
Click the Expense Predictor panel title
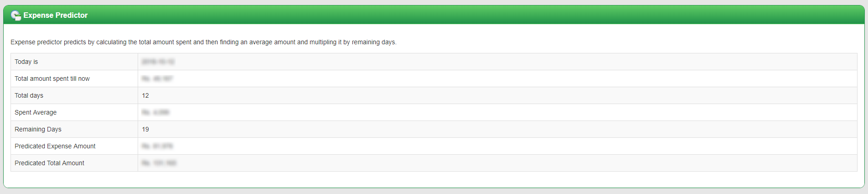pos(55,16)
